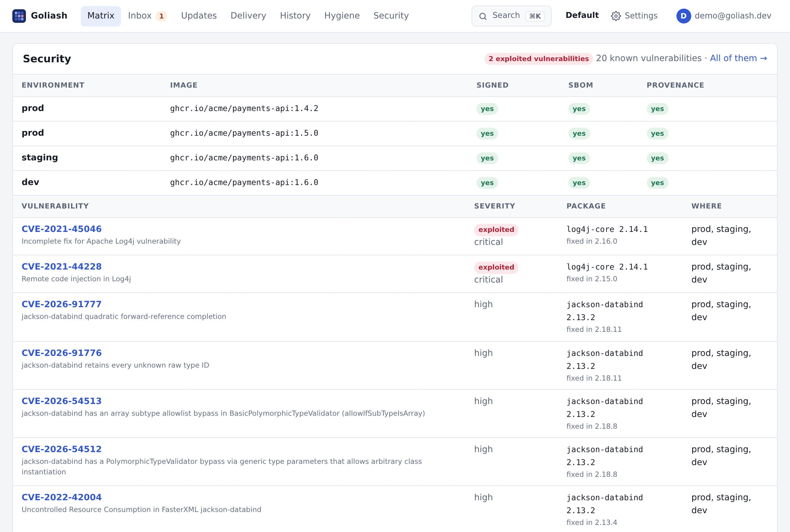Click the VULNERABILITY column header

pos(55,206)
